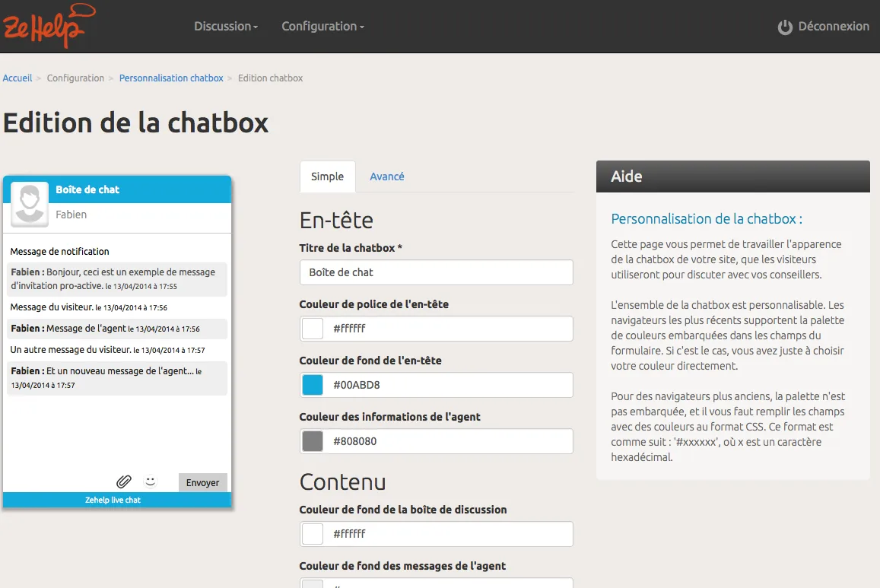Viewport: 880px width, 588px height.
Task: Click the Envoyer button in chat preview
Action: [x=202, y=482]
